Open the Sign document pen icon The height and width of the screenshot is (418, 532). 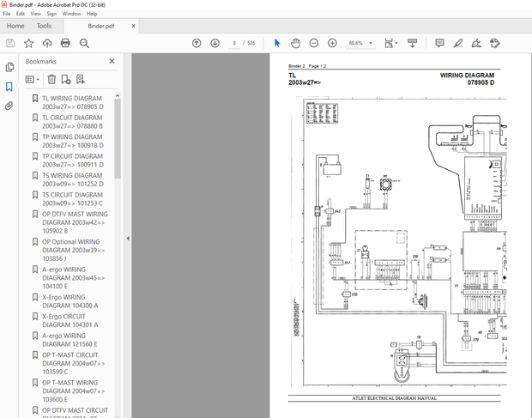point(476,43)
